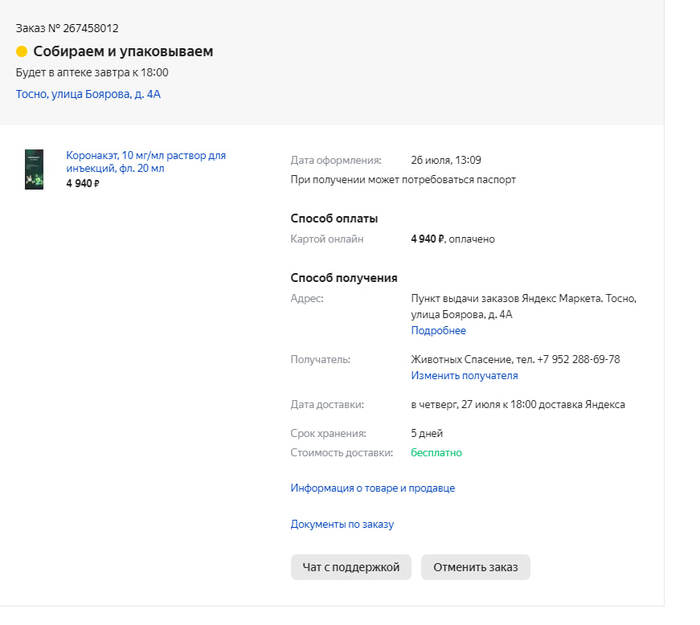Open Документы по заказу
Screen dimensions: 700x625
coord(342,524)
